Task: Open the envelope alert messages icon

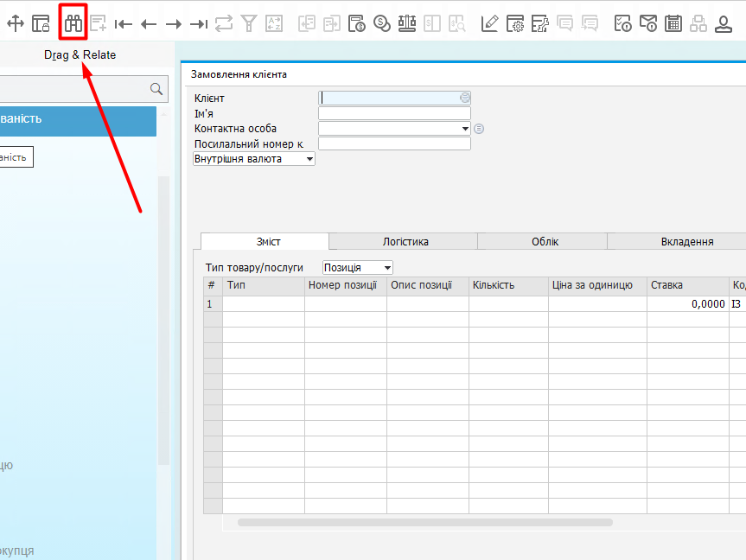Action: [x=647, y=23]
